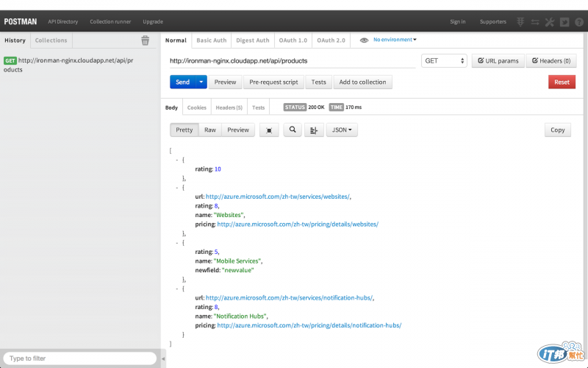Open the settings wrench icon in header
Image resolution: width=588 pixels, height=368 pixels.
[549, 22]
